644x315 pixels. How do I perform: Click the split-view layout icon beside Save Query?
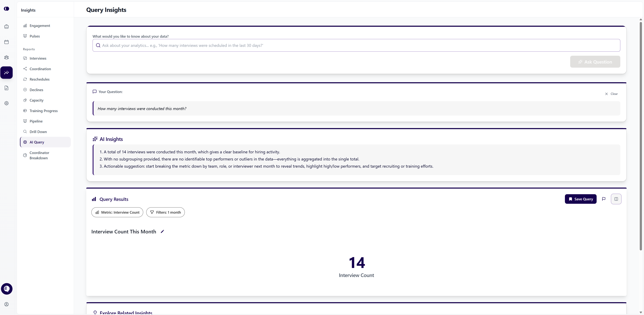pos(616,199)
